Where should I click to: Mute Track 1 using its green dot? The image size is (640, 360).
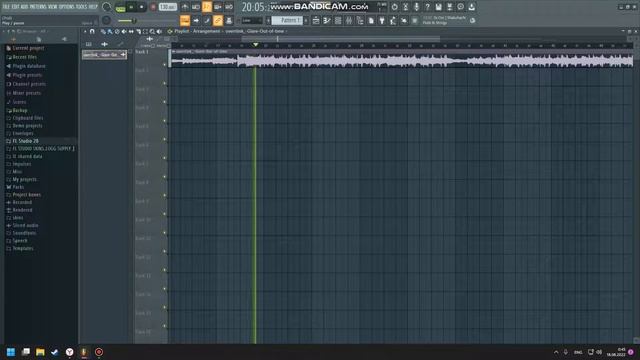click(x=165, y=64)
